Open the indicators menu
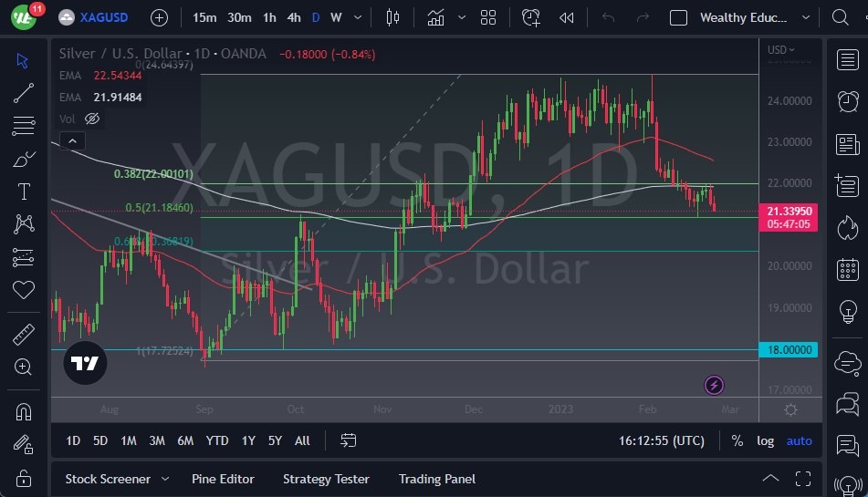Image resolution: width=868 pixels, height=497 pixels. pyautogui.click(x=435, y=17)
